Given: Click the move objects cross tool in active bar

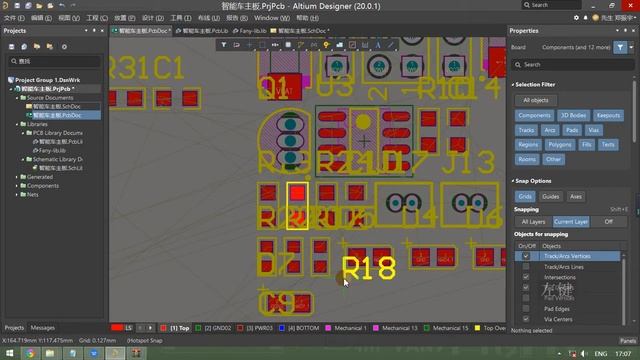Looking at the screenshot, I should (249, 44).
